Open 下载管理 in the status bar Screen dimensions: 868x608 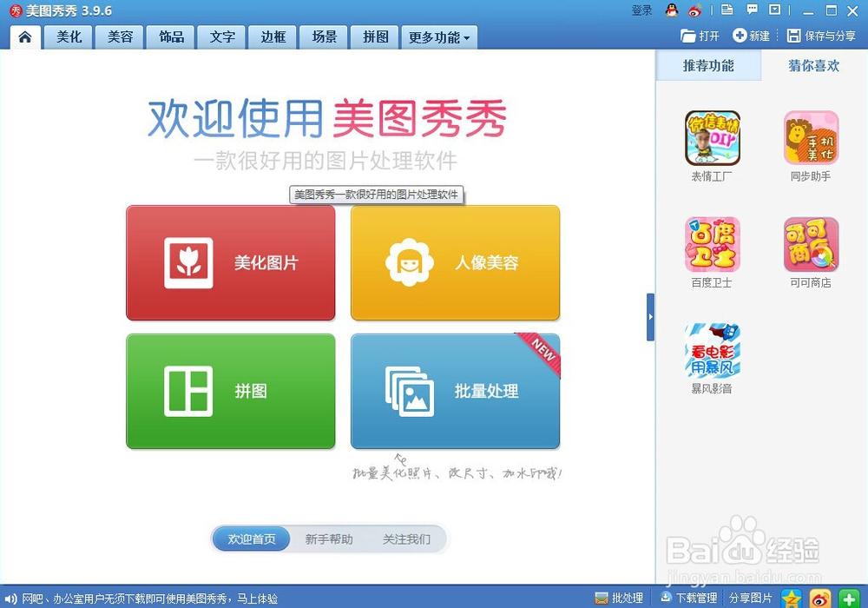(688, 598)
